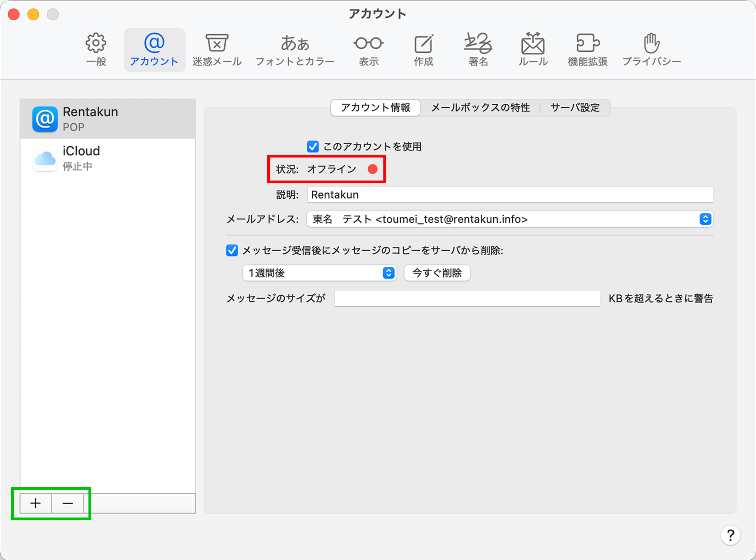The height and width of the screenshot is (560, 756).
Task: Click the message size KB input field
Action: 467,299
